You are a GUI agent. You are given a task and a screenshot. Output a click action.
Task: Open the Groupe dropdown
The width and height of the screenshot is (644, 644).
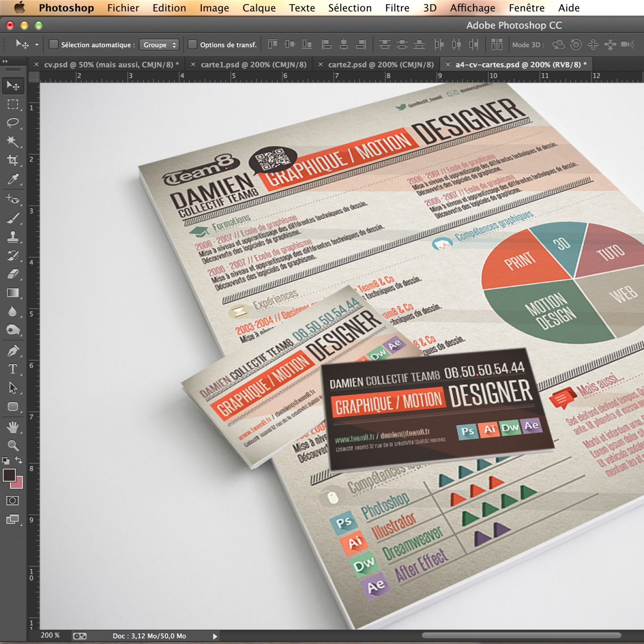[159, 45]
